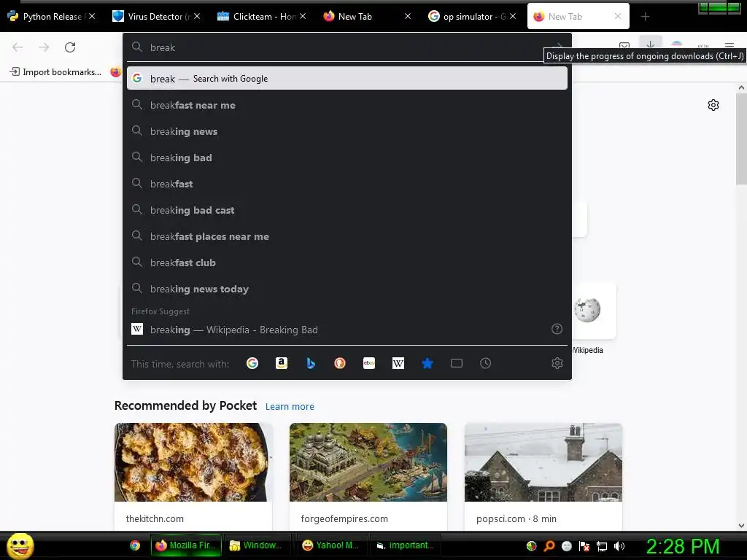Click the 2:28 PM clock
The height and width of the screenshot is (560, 747).
pyautogui.click(x=683, y=546)
